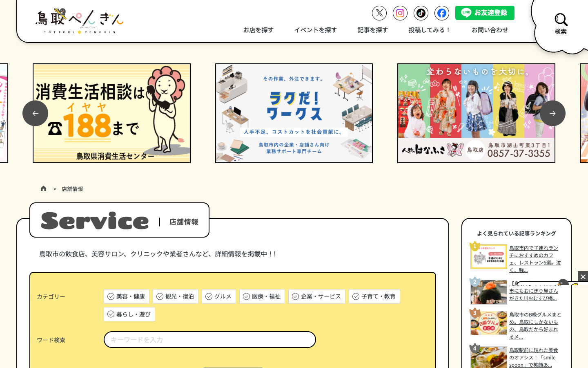Open the Instagram social icon

400,13
